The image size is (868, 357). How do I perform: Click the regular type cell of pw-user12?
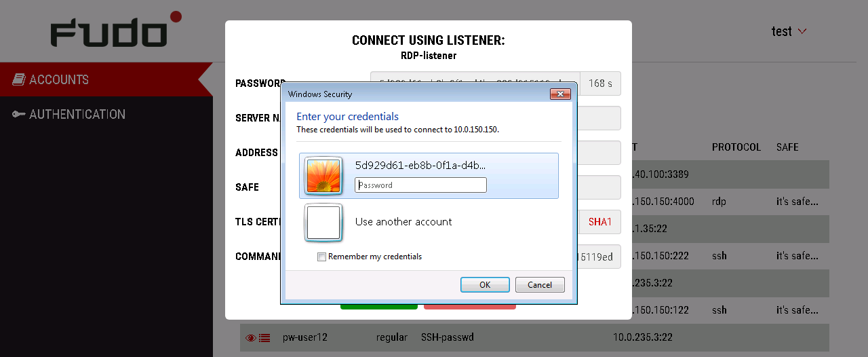point(392,337)
